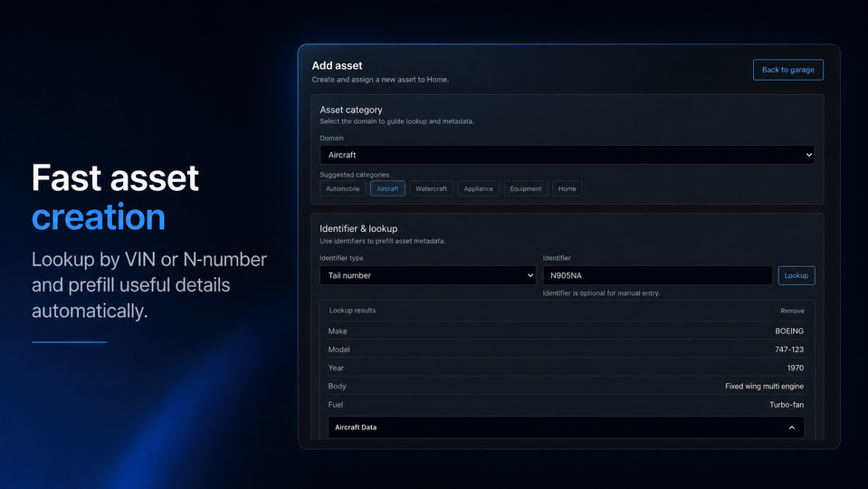Click the Add asset heading
868x489 pixels.
[x=337, y=65]
